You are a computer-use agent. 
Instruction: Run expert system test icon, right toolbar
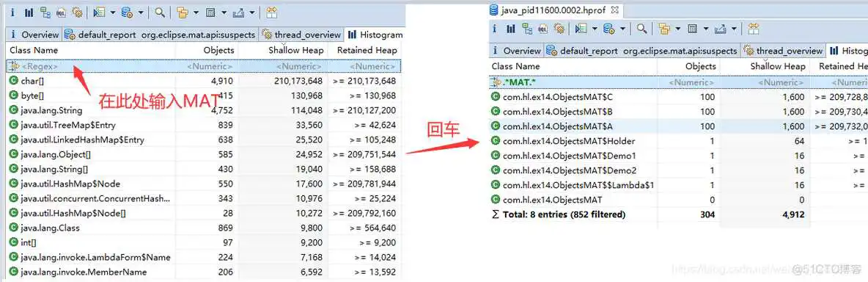(581, 28)
